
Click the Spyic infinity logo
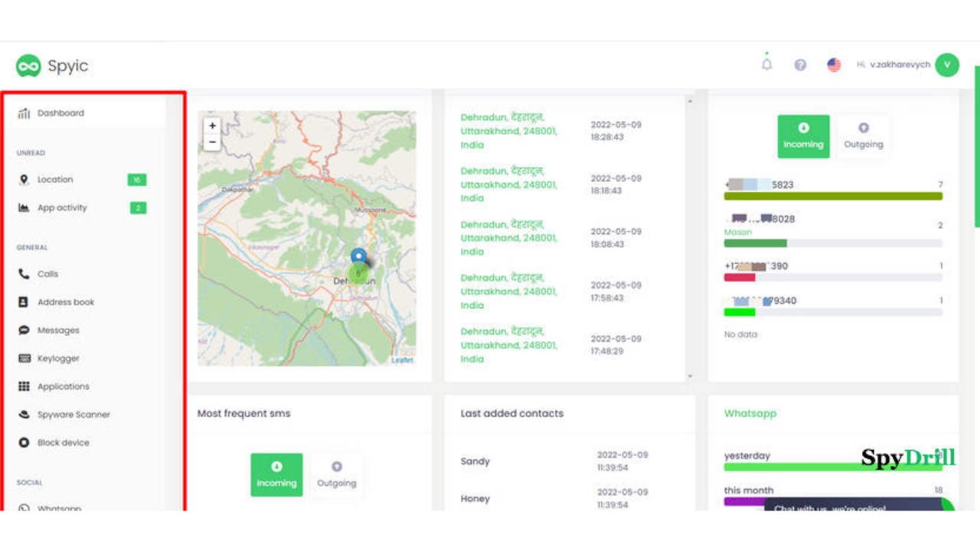click(x=28, y=66)
